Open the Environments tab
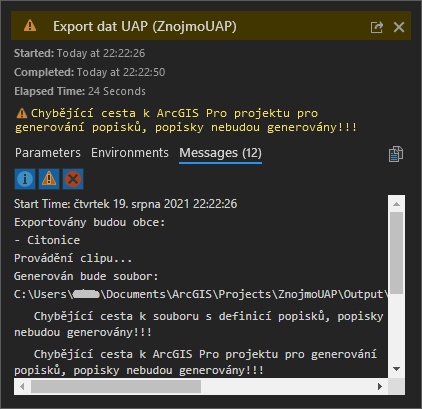Screen dimensions: 422x409 click(x=130, y=153)
